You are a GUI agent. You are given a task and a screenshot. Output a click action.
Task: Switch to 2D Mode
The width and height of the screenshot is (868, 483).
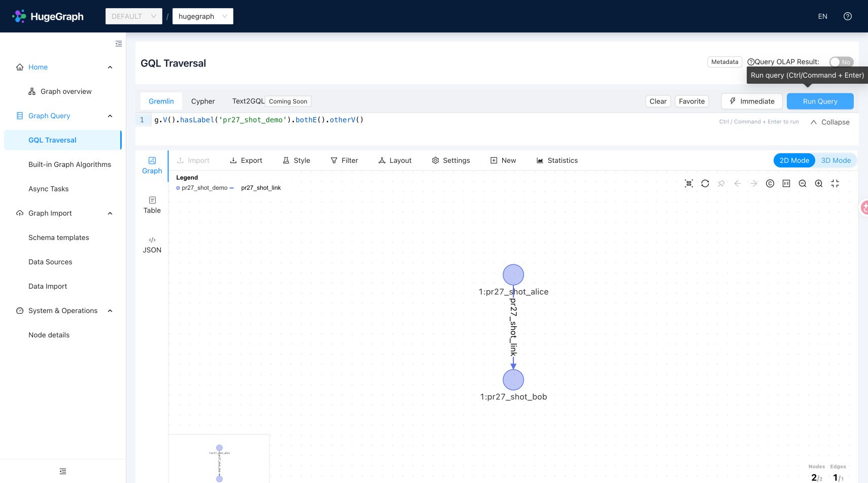[794, 160]
